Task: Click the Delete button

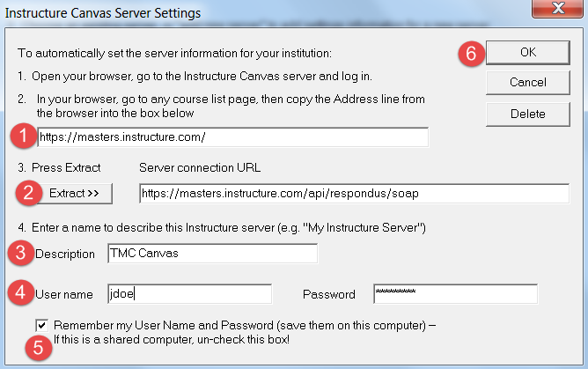Action: pyautogui.click(x=528, y=114)
